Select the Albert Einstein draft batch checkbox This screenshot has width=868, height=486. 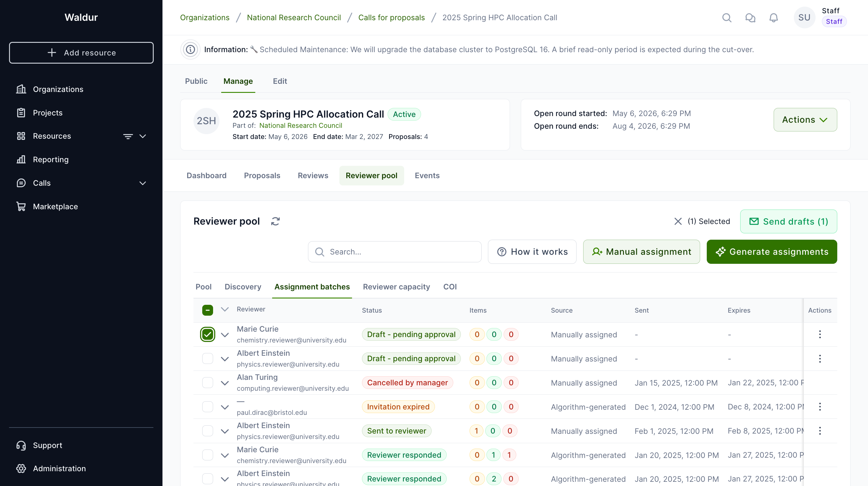(x=208, y=358)
